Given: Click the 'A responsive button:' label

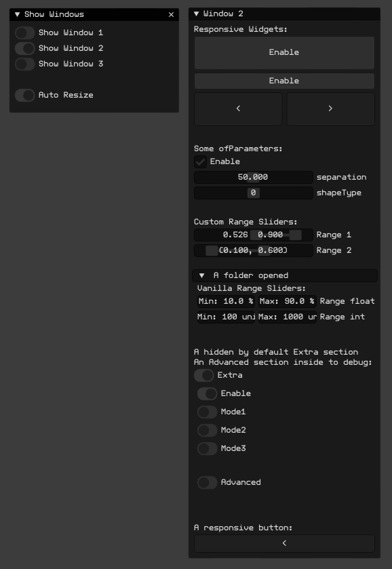Looking at the screenshot, I should pos(243,528).
